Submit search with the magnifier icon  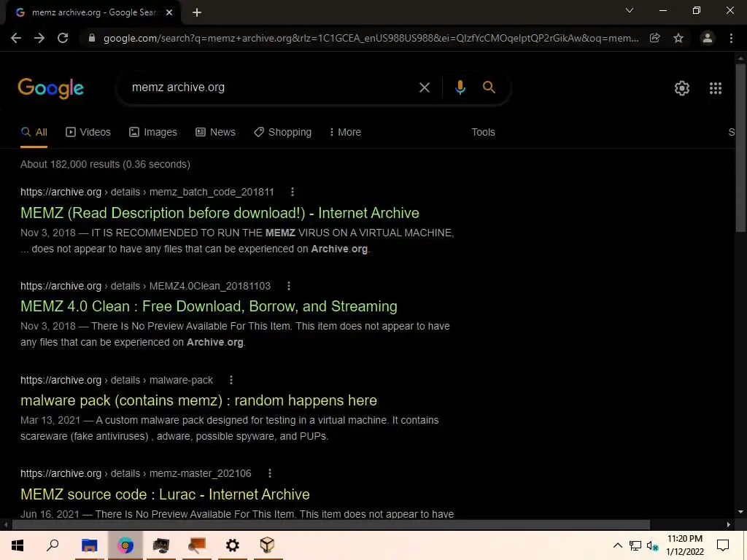pos(489,87)
